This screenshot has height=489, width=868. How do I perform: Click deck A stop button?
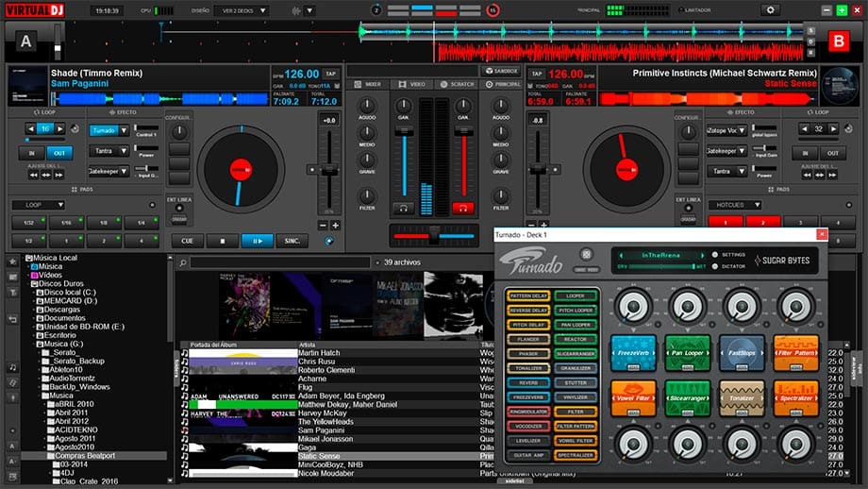coord(222,241)
